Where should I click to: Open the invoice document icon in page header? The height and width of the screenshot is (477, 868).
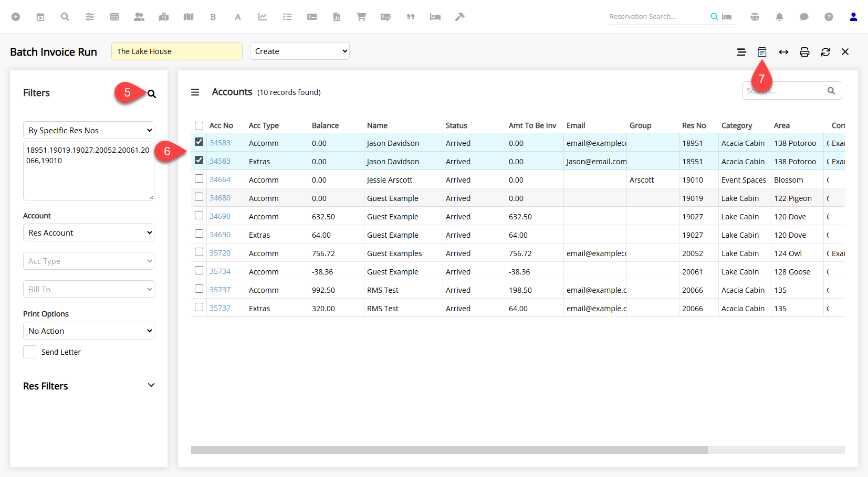pyautogui.click(x=762, y=52)
